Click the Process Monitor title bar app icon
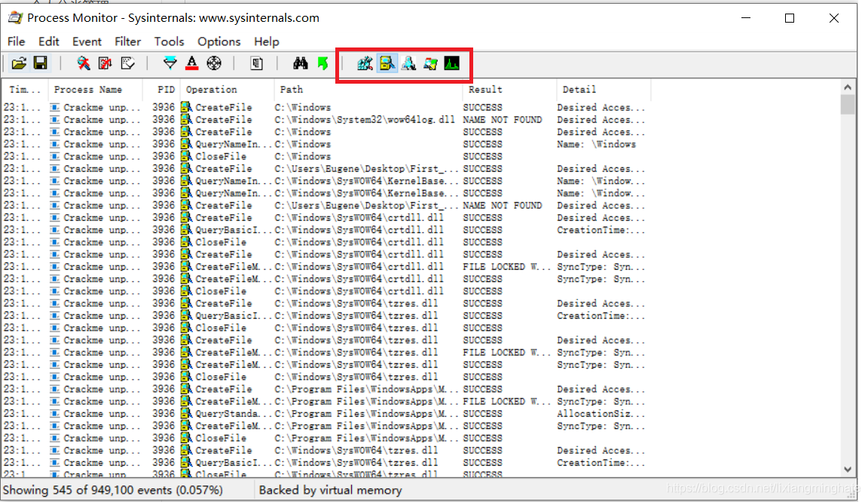This screenshot has width=868, height=502. [15, 18]
